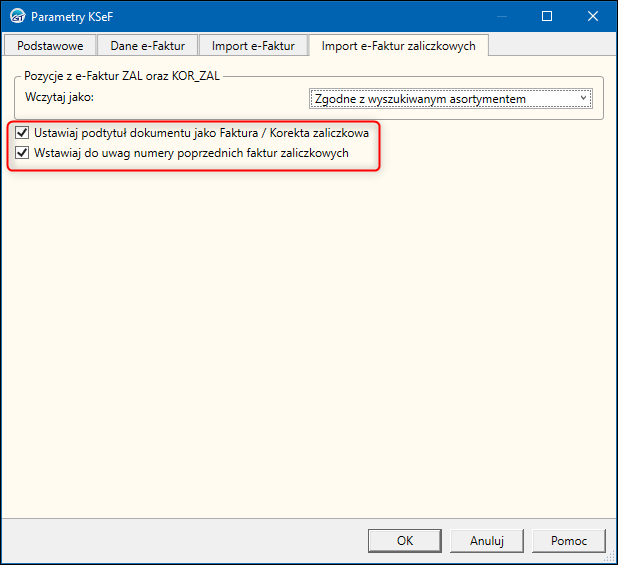Minimize the Parametry KSeF window
The width and height of the screenshot is (618, 565).
click(502, 16)
